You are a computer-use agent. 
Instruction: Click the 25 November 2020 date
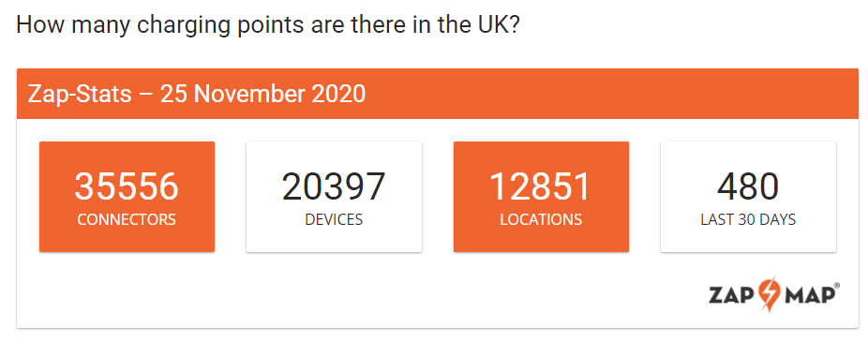(x=263, y=94)
